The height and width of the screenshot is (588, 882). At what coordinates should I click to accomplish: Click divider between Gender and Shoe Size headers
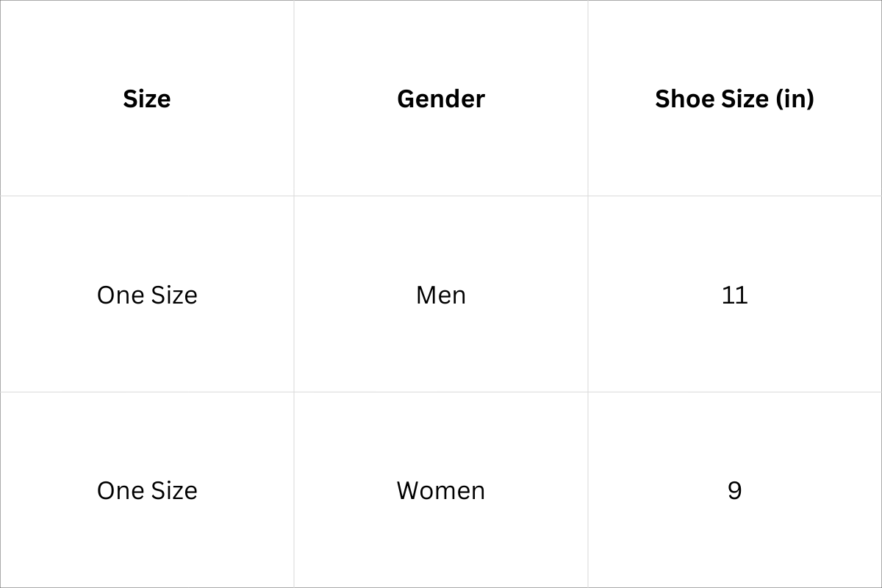(x=588, y=98)
